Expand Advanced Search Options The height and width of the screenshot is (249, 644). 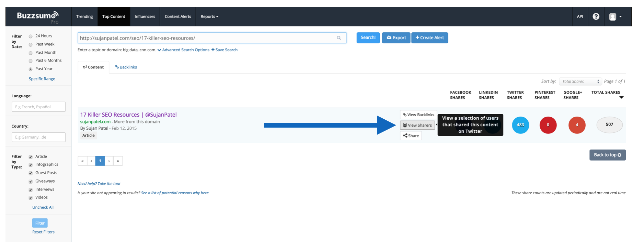[x=183, y=50]
